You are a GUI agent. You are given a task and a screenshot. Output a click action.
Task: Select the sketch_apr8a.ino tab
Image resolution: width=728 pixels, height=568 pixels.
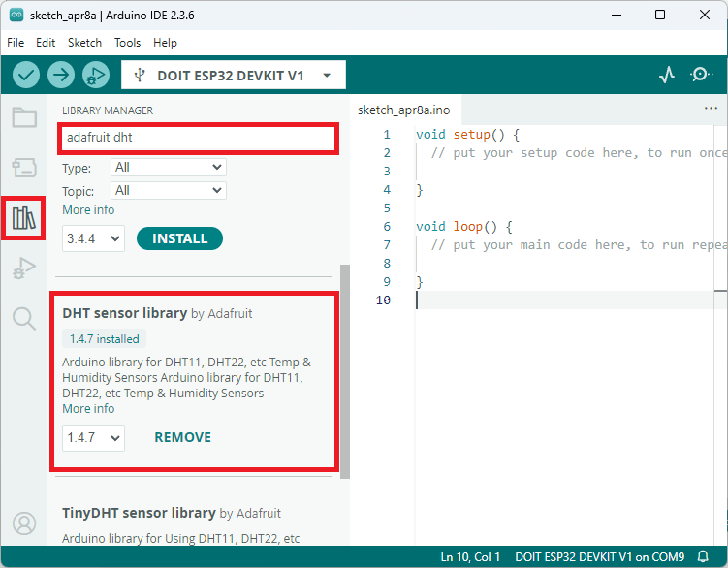pyautogui.click(x=403, y=110)
